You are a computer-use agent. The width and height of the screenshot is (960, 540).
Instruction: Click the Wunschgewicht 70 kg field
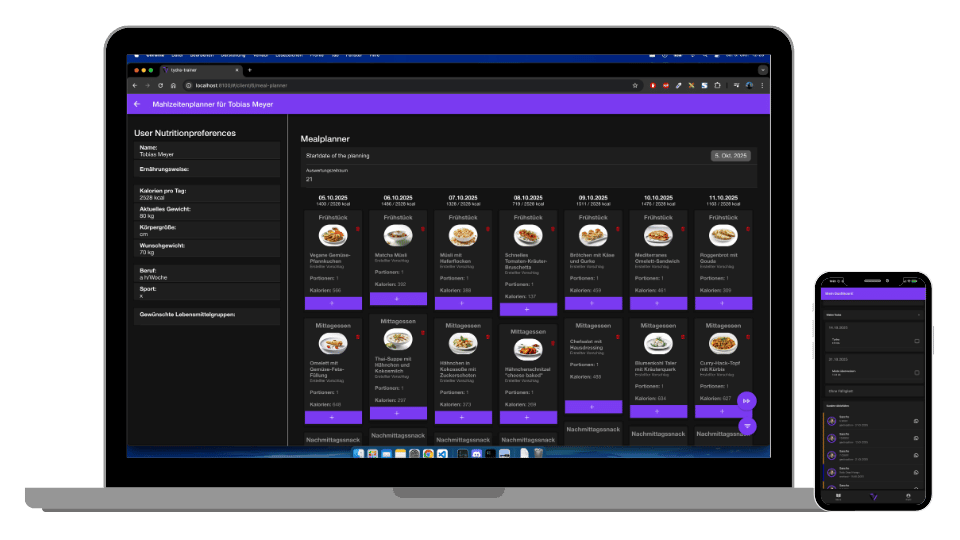click(207, 249)
